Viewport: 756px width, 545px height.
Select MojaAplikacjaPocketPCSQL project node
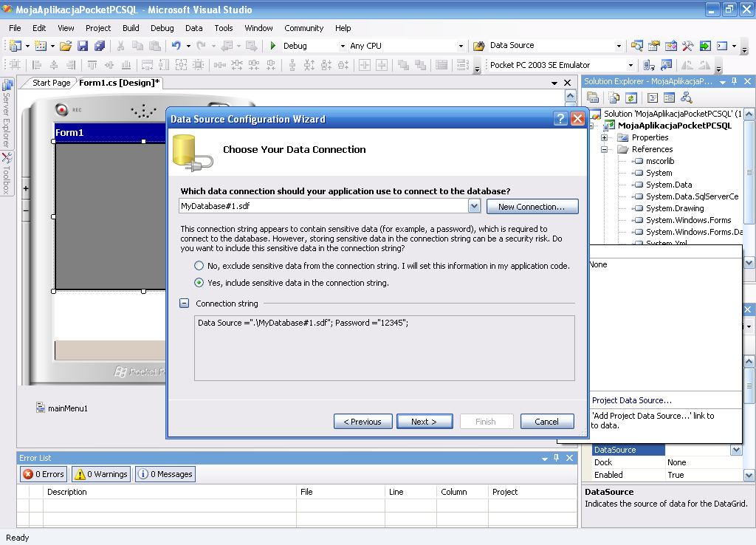pos(675,126)
